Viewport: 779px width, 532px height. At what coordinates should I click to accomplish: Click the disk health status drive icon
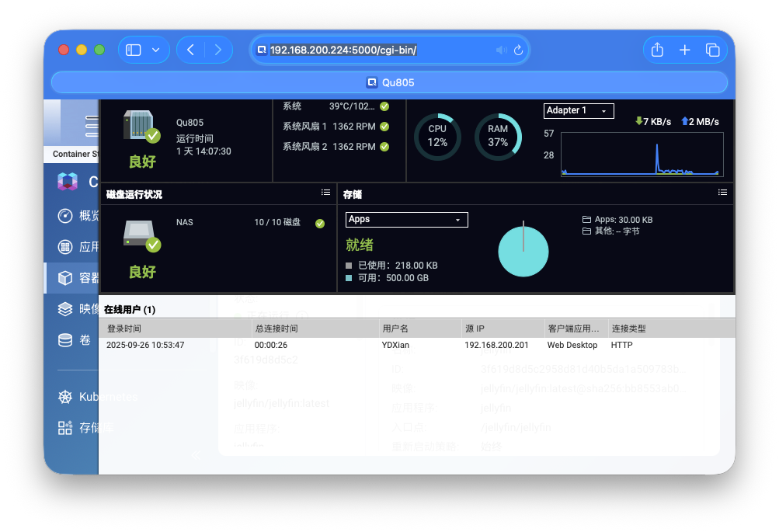(141, 235)
